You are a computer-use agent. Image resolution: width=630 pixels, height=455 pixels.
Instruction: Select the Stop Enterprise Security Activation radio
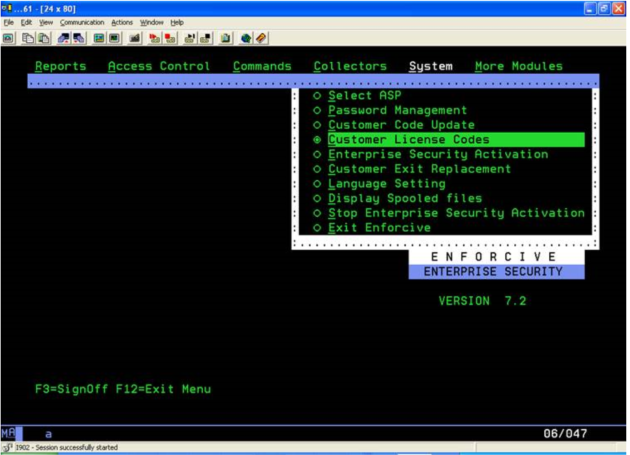(x=317, y=213)
